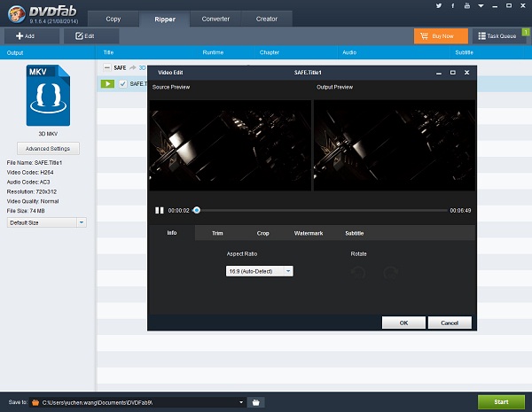The height and width of the screenshot is (412, 532).
Task: Click the Chapter column header
Action: point(270,52)
